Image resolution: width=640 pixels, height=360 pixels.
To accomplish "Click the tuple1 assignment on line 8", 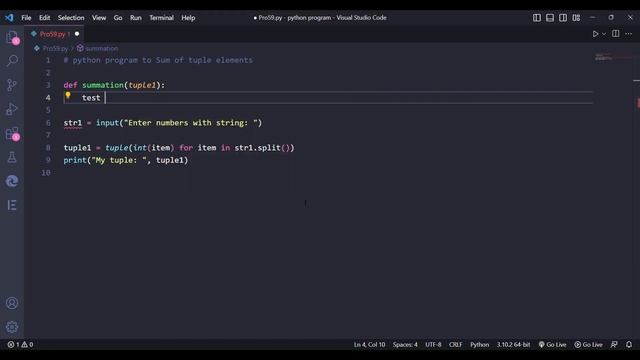I will click(x=179, y=147).
